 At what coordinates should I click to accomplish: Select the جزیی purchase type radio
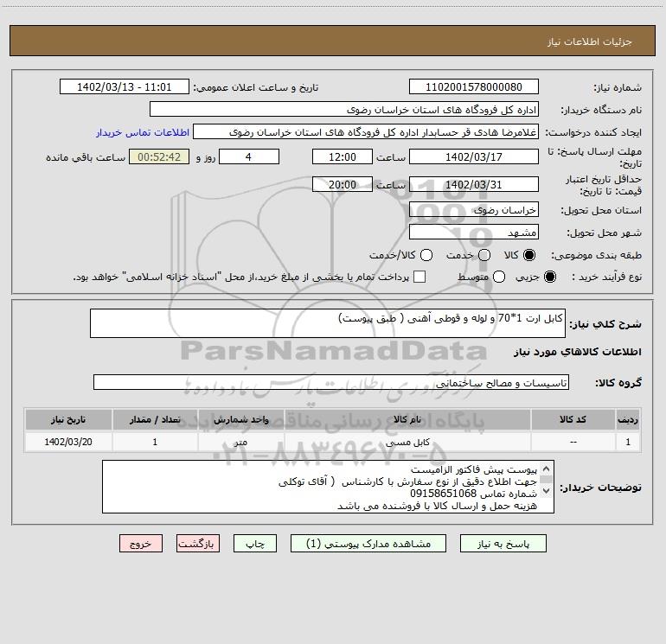click(x=549, y=277)
